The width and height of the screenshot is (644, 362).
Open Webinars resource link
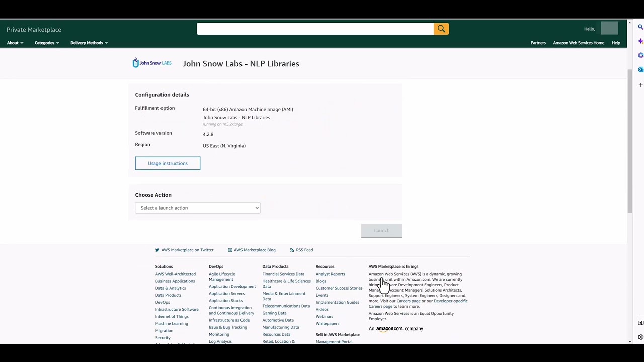tap(325, 317)
